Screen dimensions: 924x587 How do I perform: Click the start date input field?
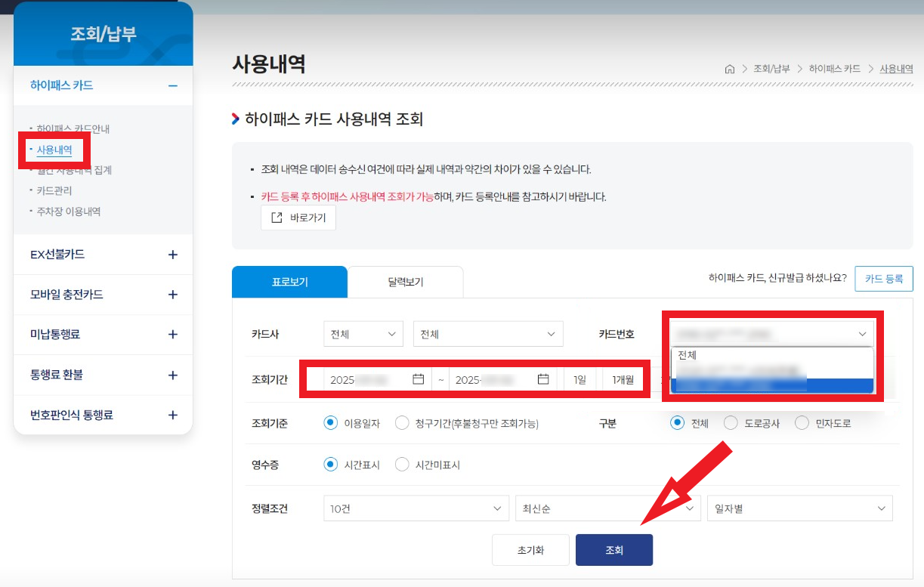click(377, 379)
